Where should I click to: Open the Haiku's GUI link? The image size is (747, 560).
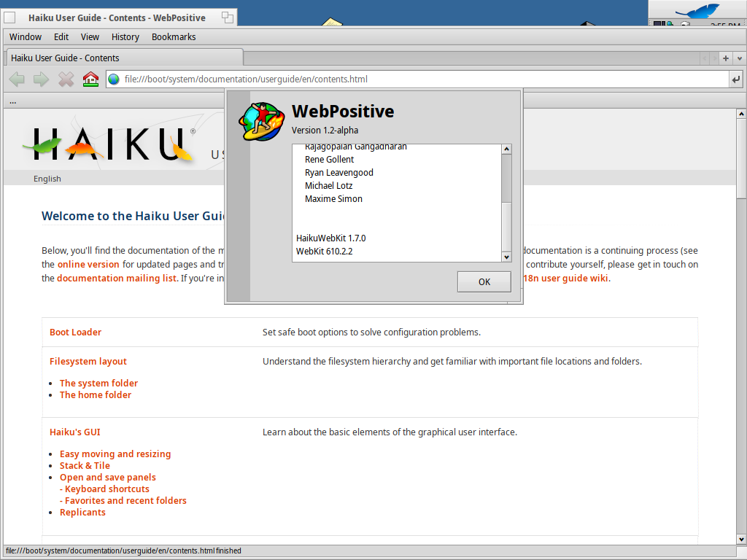click(75, 432)
